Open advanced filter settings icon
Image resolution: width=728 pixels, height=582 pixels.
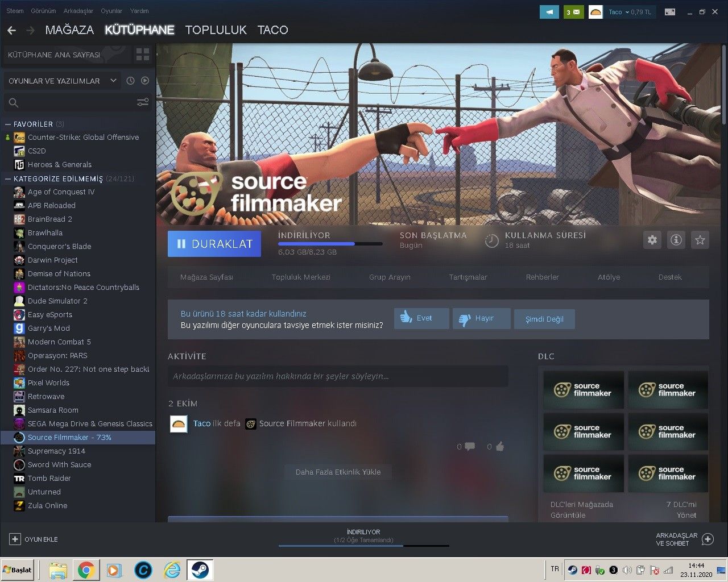[x=143, y=102]
